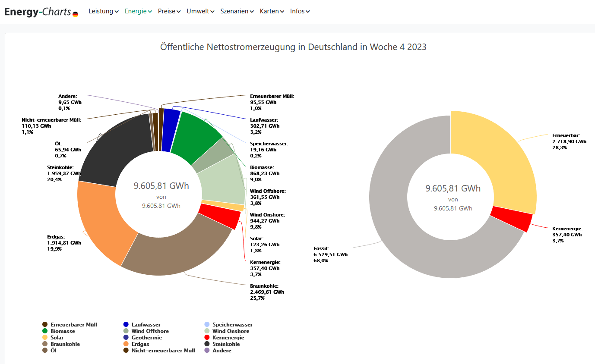Screen dimensions: 595x364
Task: Toggle Erneuerbarer Müll legend entry
Action: (x=70, y=324)
